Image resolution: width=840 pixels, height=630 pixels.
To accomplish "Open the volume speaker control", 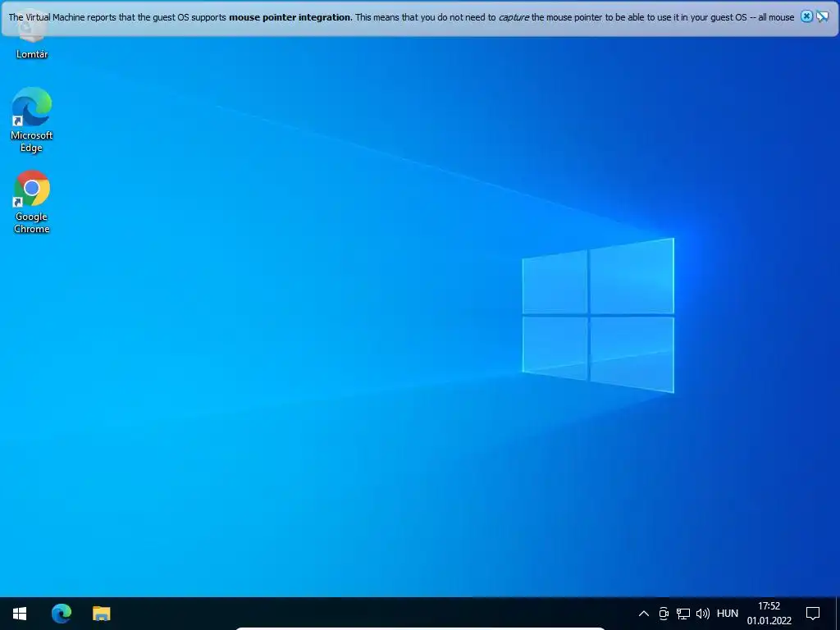I will [x=702, y=614].
